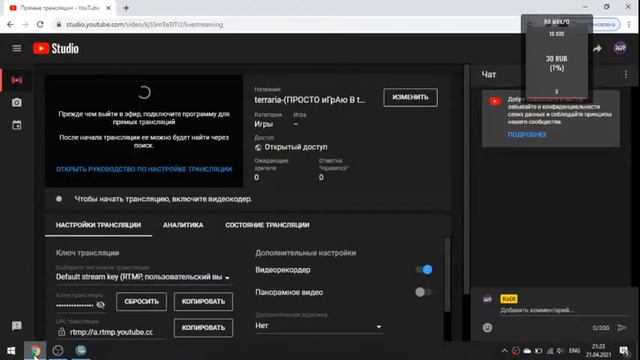Toggle the Видеорекордер switch

point(424,270)
